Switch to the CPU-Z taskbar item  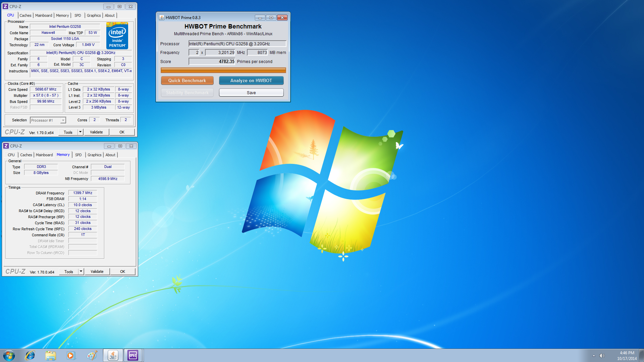click(x=133, y=355)
